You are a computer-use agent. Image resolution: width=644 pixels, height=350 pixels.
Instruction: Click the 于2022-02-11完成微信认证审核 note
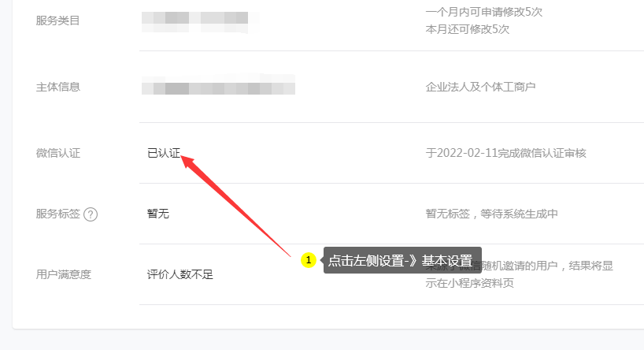point(505,153)
